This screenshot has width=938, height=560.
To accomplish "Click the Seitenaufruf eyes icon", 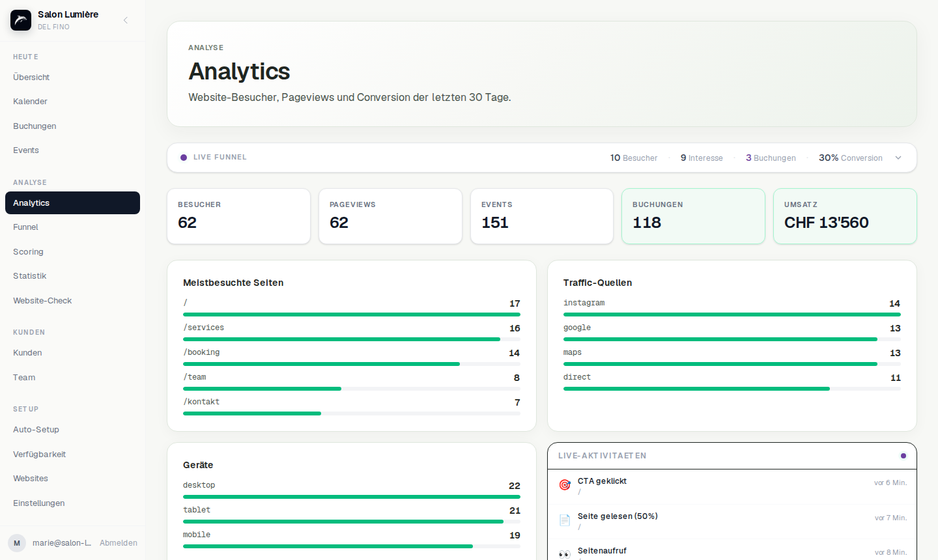I will [565, 554].
